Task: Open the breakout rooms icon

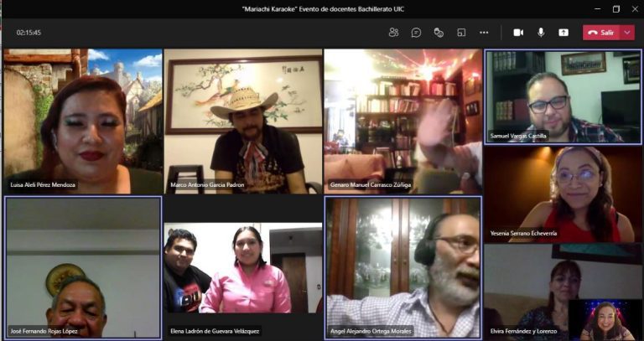Action: click(x=461, y=33)
